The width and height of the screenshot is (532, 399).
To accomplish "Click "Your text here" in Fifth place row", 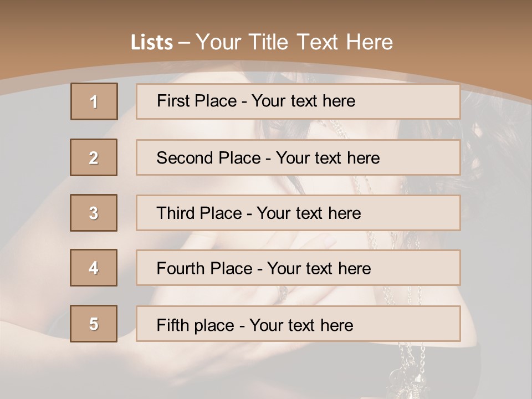I will click(x=301, y=325).
